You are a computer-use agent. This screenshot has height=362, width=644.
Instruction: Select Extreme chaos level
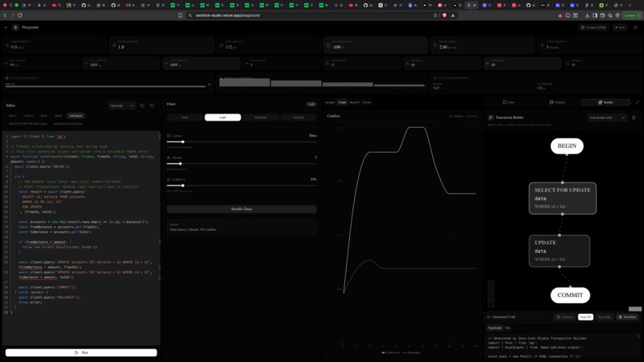coord(298,117)
